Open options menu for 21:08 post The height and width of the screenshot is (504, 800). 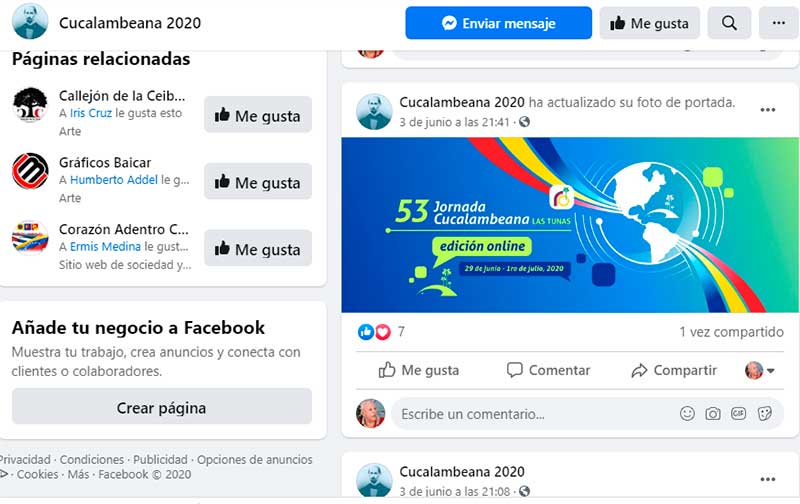(x=768, y=479)
